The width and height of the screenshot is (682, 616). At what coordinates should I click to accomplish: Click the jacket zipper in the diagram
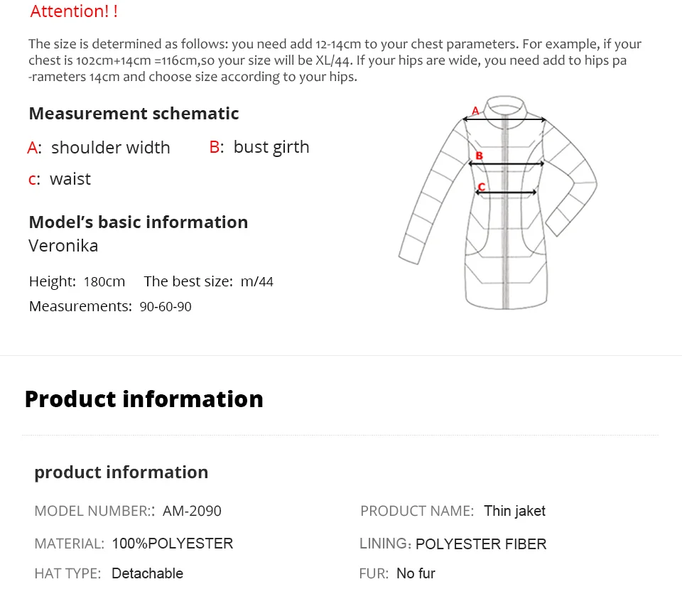tap(505, 212)
